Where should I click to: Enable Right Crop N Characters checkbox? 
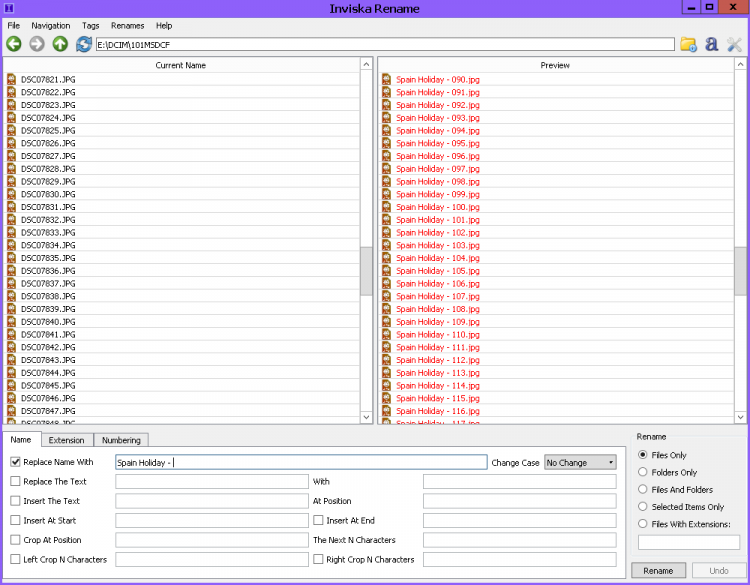pyautogui.click(x=318, y=559)
